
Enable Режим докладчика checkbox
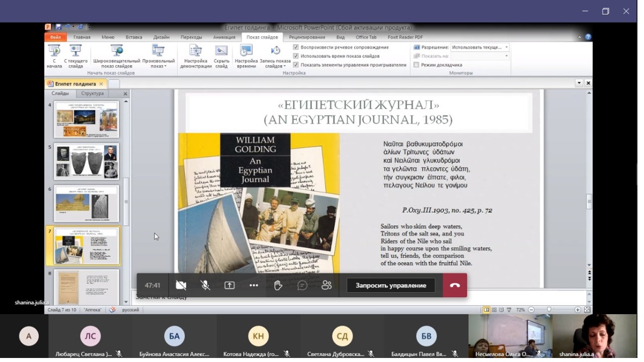[x=416, y=65]
